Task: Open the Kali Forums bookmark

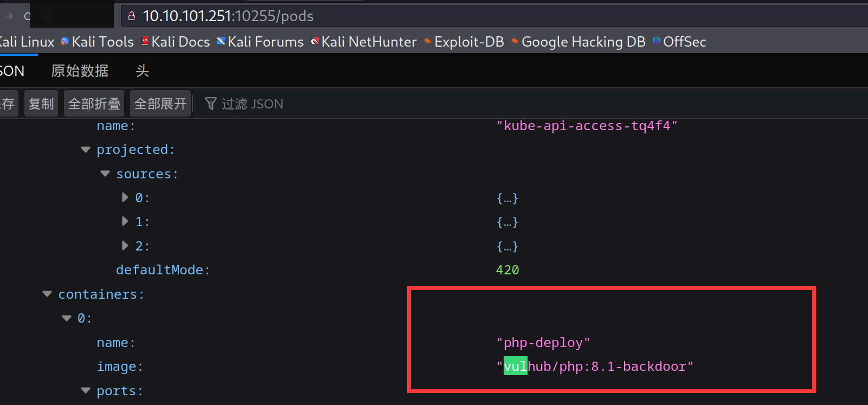Action: (x=260, y=42)
